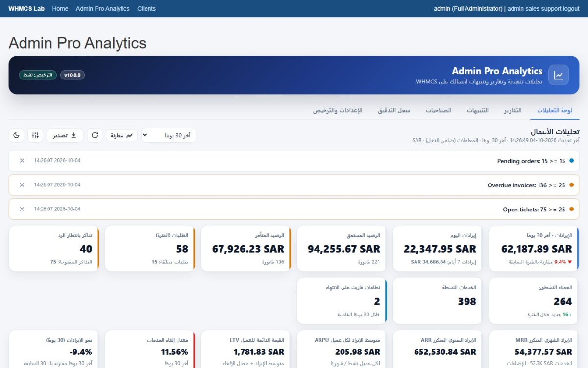Switch to الإعدادات والترخيص tab
The height and width of the screenshot is (368, 588).
pos(338,110)
